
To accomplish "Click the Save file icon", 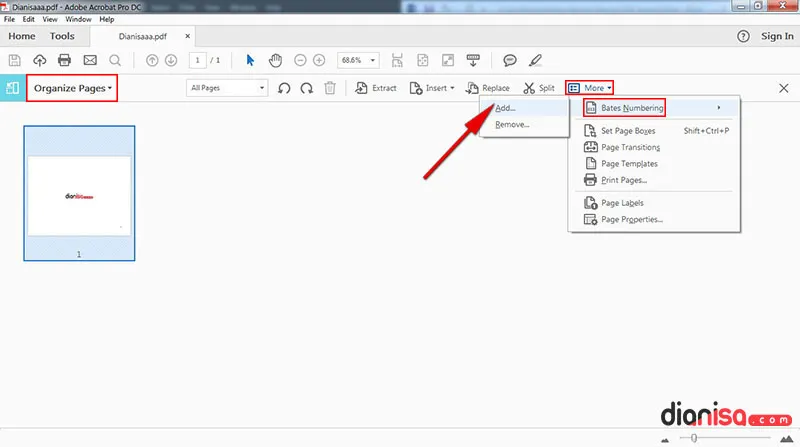I will coord(15,60).
